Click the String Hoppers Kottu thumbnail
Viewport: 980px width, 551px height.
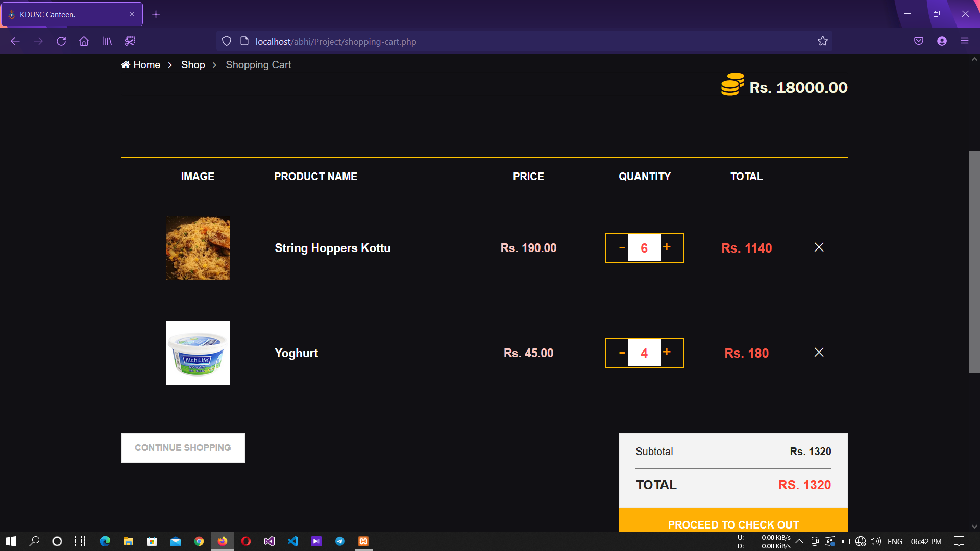coord(198,248)
